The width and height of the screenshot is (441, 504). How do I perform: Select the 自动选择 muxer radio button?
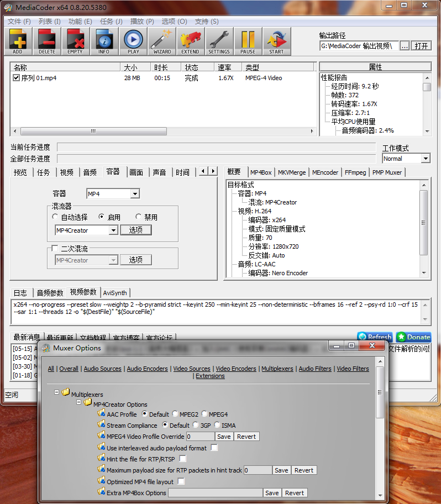click(55, 217)
